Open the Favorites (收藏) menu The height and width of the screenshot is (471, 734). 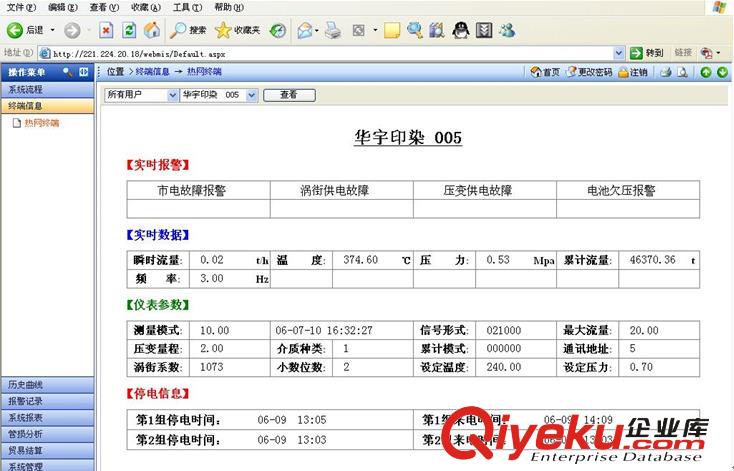pyautogui.click(x=146, y=7)
